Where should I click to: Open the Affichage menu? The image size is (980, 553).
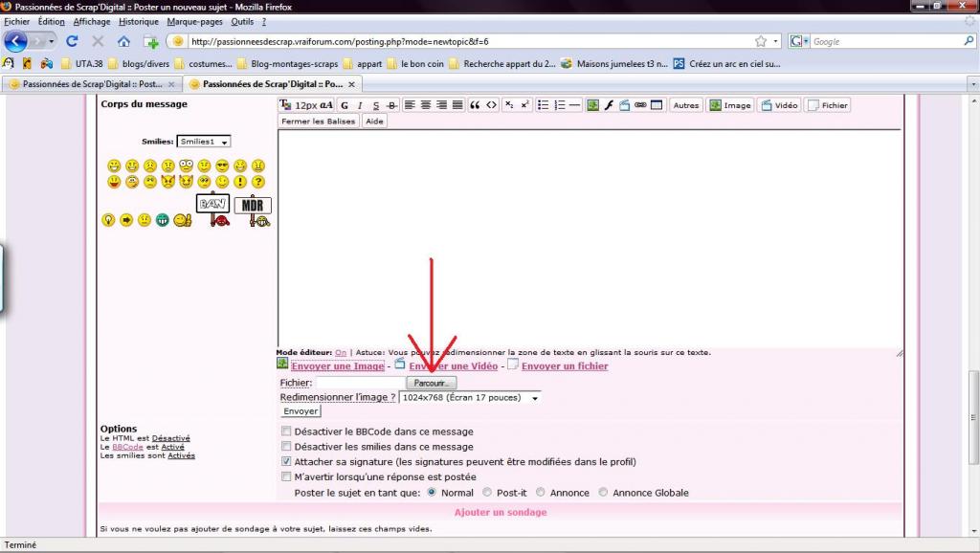point(92,21)
